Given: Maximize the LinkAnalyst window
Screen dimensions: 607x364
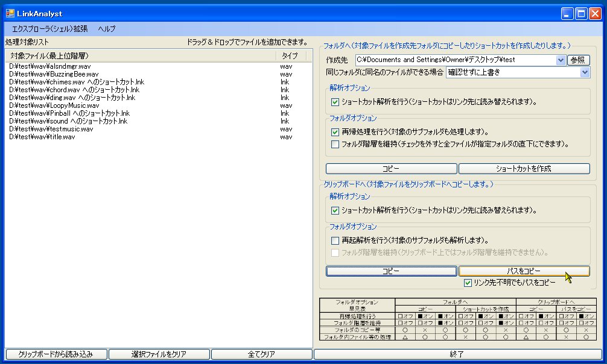Looking at the screenshot, I should click(581, 13).
